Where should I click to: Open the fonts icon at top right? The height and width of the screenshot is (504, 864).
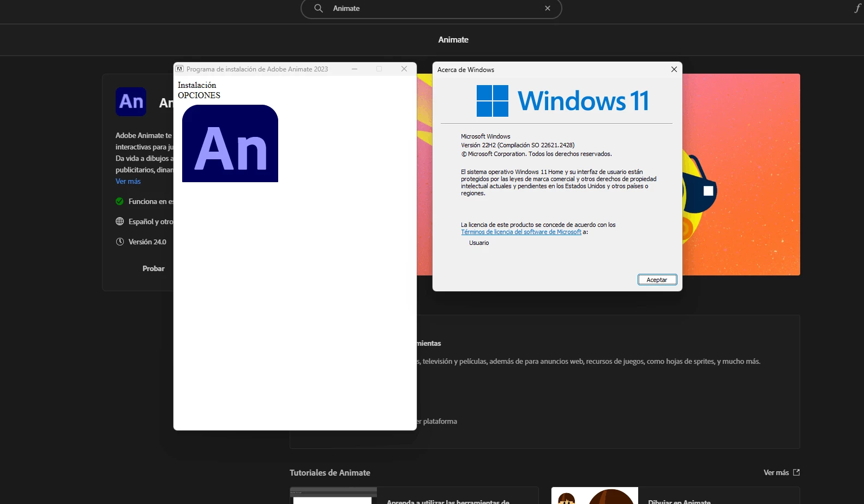(x=857, y=8)
